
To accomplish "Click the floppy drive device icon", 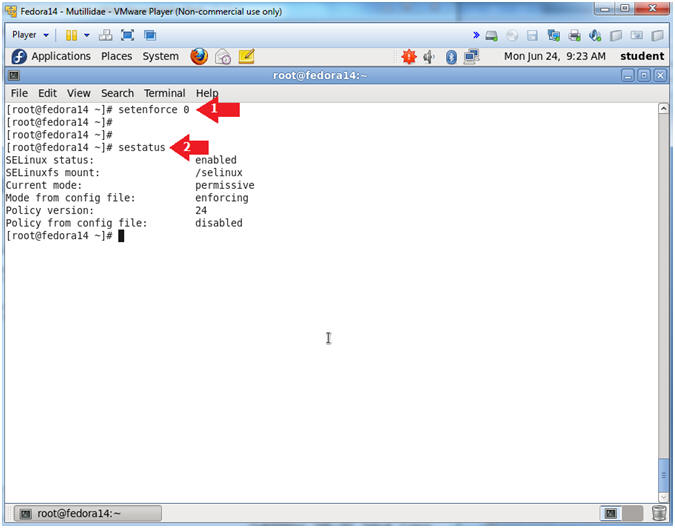I will [532, 35].
